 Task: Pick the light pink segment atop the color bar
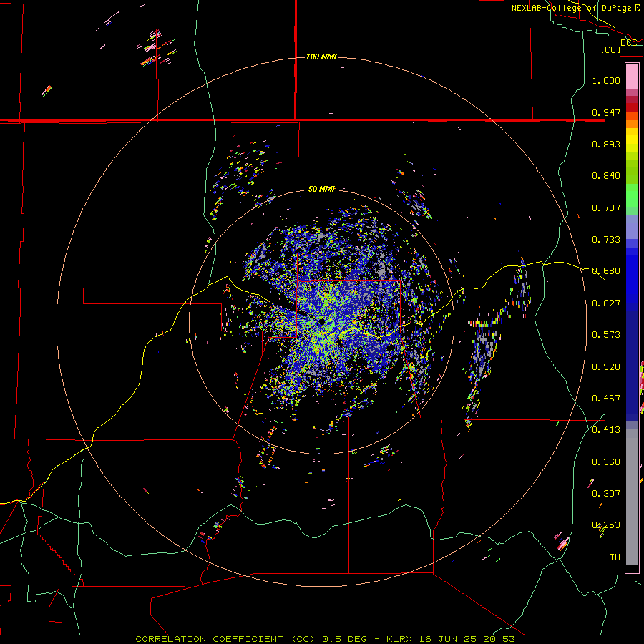point(632,77)
